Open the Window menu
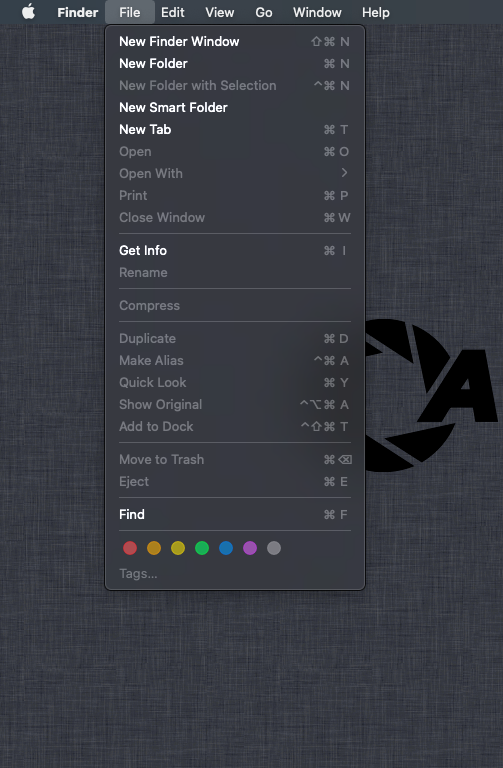 [317, 12]
